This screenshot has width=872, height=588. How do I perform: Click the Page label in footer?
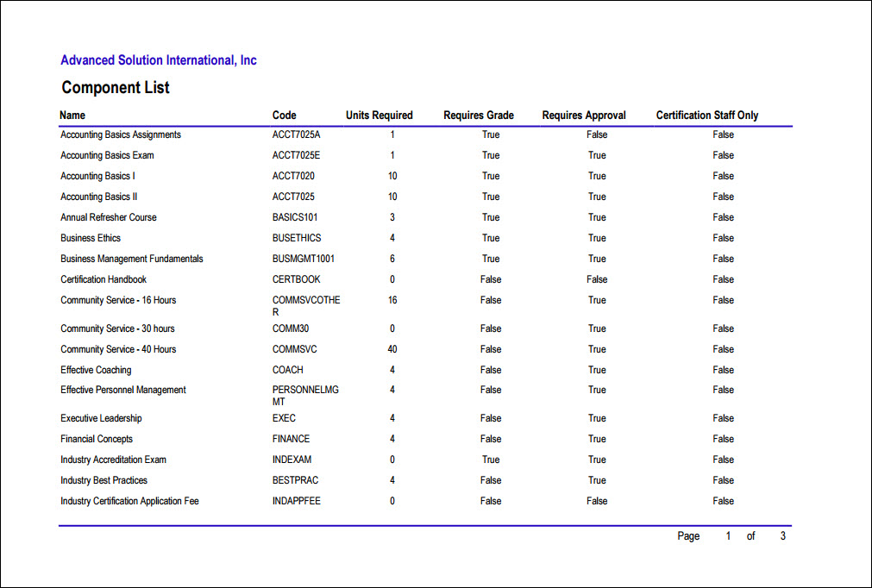[x=688, y=535]
